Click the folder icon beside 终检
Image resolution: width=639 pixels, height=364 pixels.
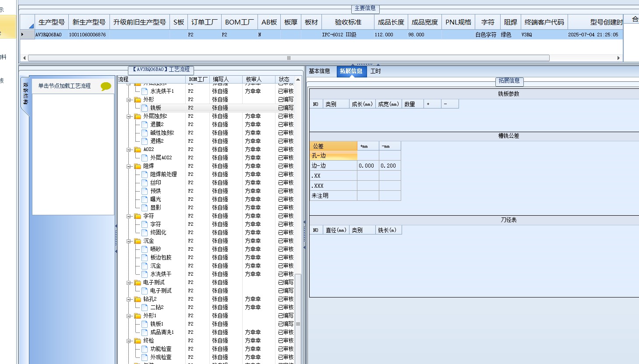138,341
